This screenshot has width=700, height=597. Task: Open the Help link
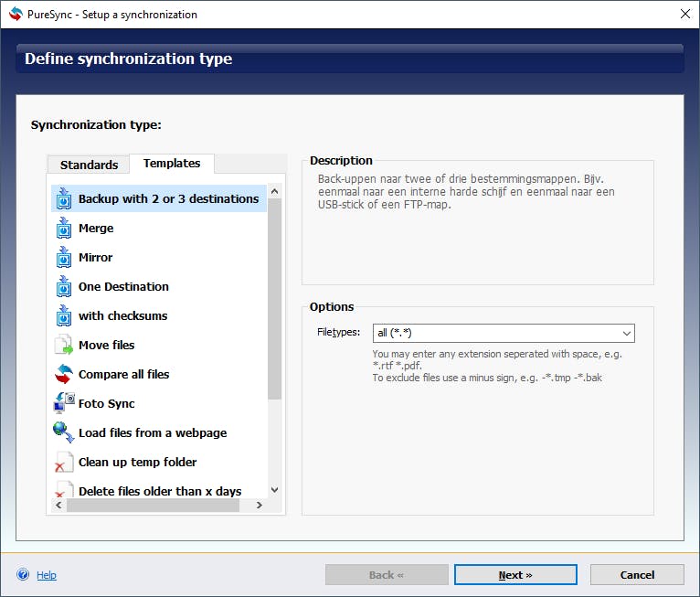coord(47,575)
